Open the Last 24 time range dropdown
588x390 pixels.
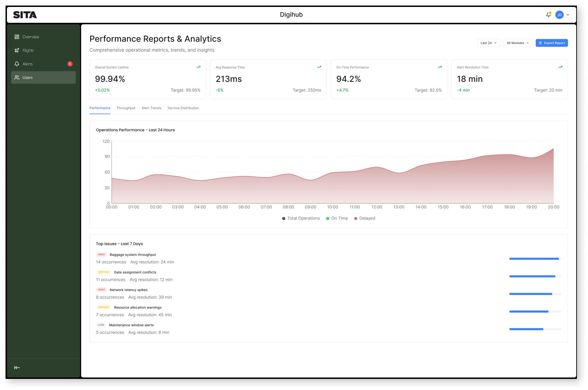click(x=488, y=43)
